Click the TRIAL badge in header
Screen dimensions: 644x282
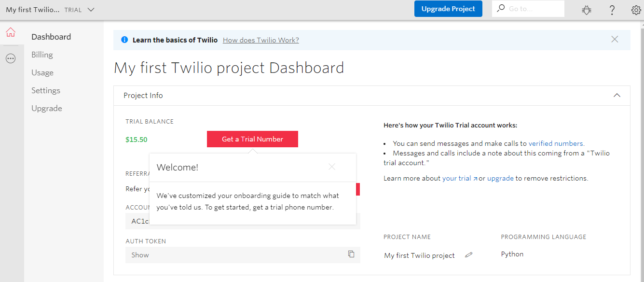73,10
